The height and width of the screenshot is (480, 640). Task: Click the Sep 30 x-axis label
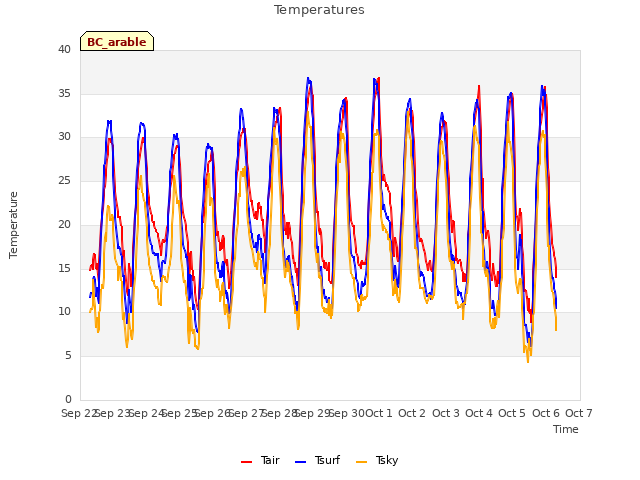coord(347,413)
